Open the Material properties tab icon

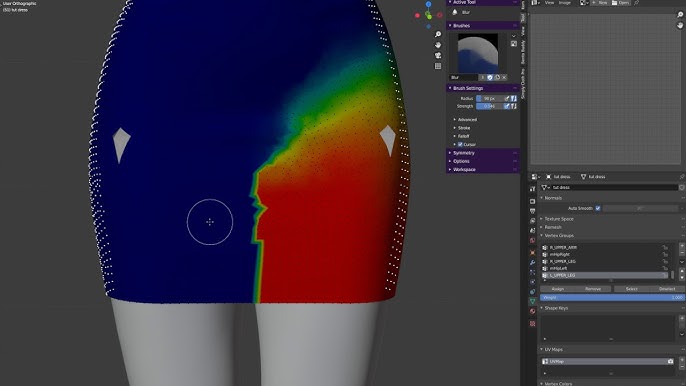tap(532, 311)
